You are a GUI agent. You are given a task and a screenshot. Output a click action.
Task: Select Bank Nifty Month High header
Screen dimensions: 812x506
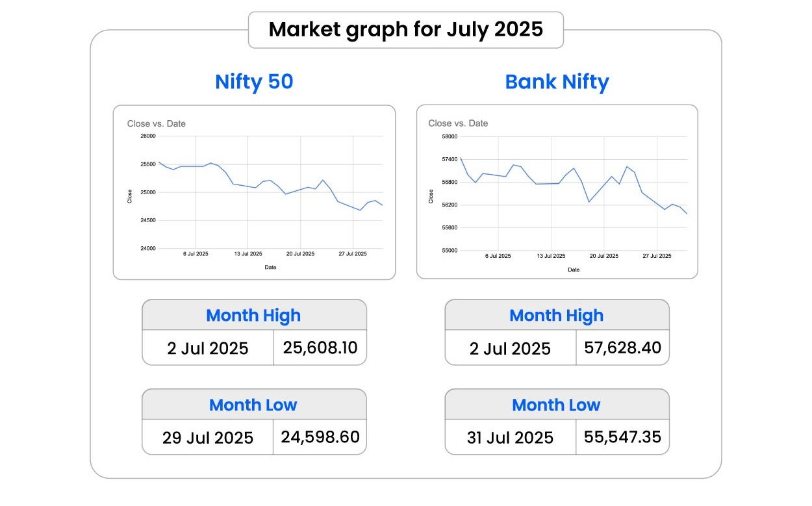(557, 316)
